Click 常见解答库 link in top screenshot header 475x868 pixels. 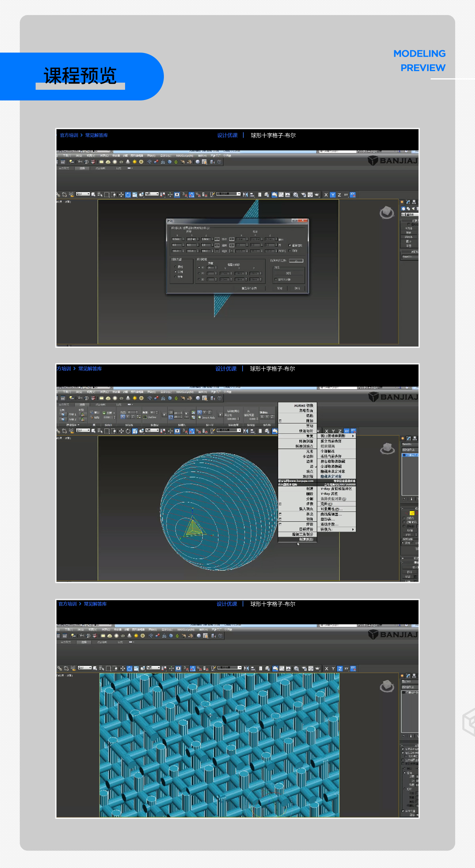coord(96,135)
